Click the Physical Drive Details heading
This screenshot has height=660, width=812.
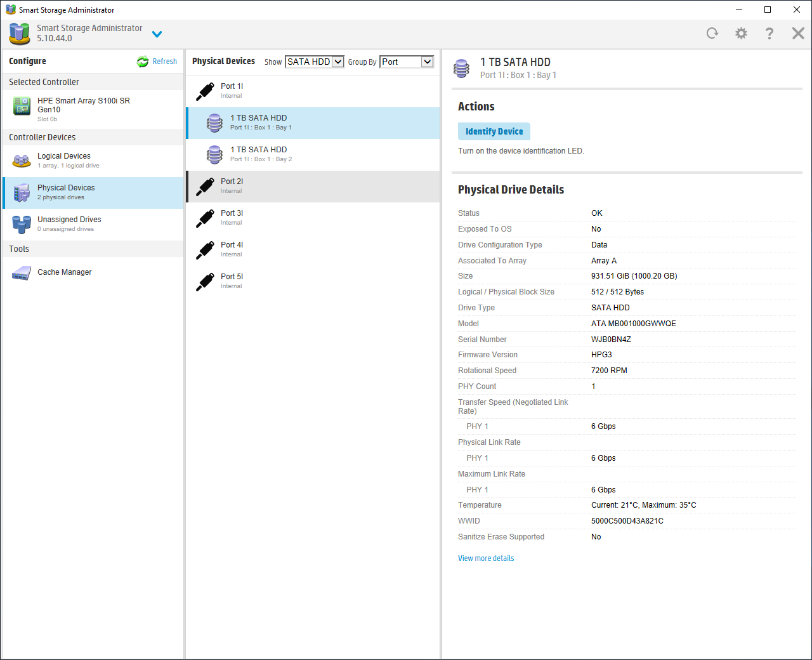click(511, 190)
